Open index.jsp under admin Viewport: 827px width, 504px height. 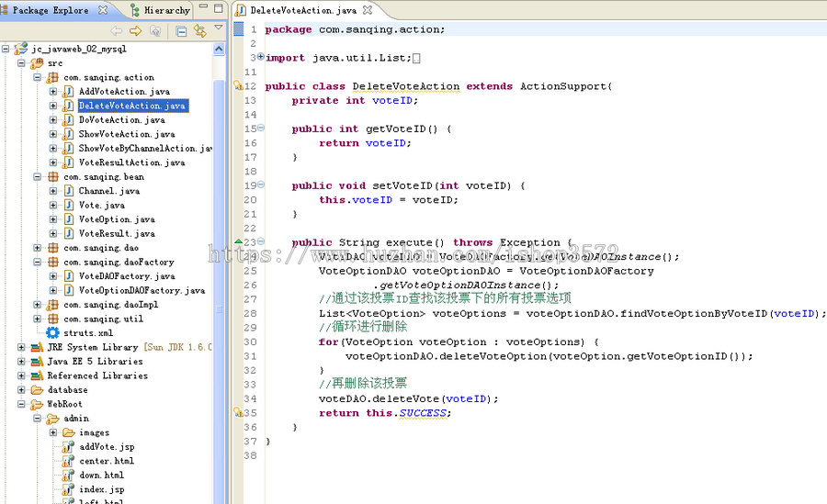102,489
